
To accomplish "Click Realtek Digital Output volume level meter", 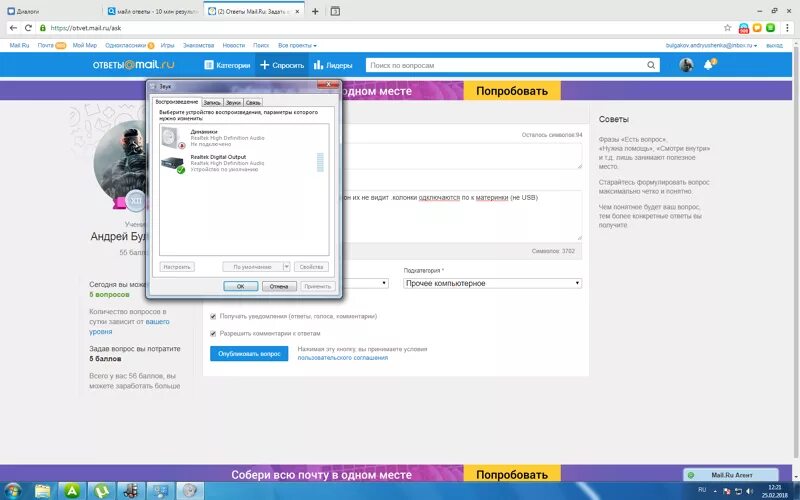I will pos(320,162).
